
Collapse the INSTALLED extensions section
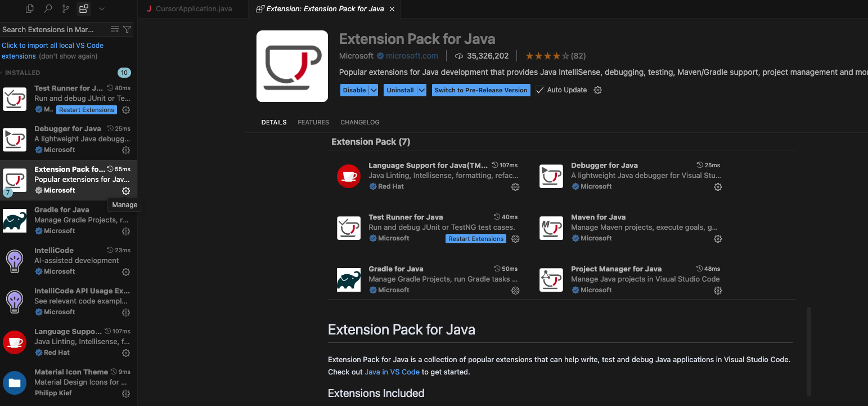(x=23, y=73)
